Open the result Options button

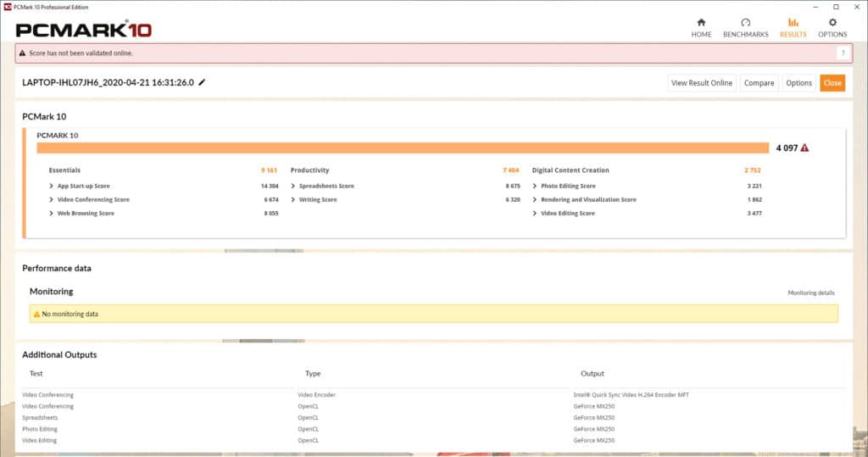click(798, 83)
